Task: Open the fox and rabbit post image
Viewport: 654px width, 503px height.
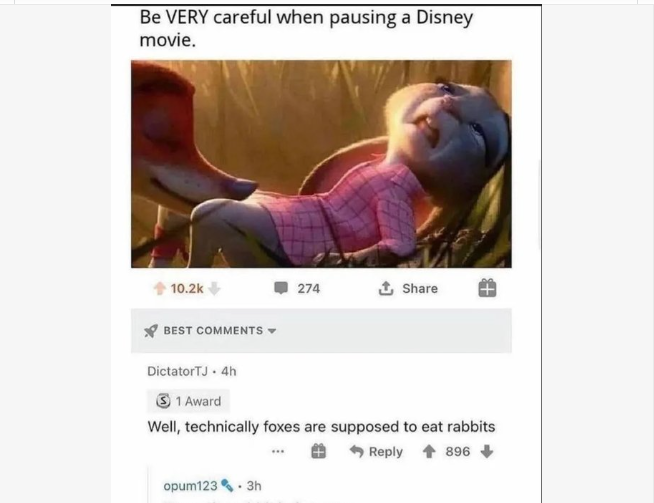Action: click(321, 164)
